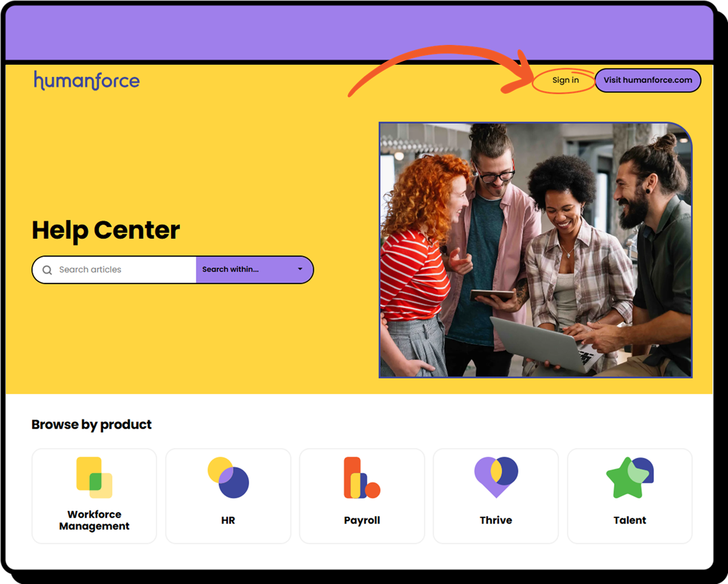
Task: Click the 'Browse by product' heading
Action: click(91, 425)
